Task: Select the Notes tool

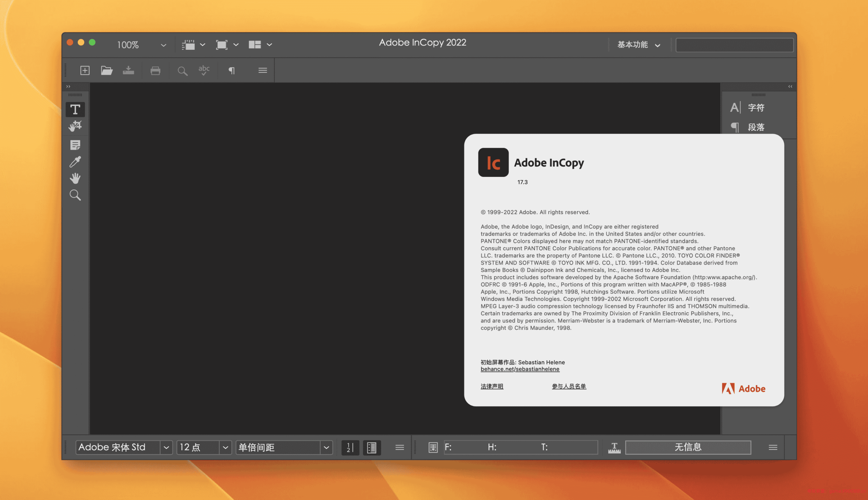Action: tap(75, 145)
